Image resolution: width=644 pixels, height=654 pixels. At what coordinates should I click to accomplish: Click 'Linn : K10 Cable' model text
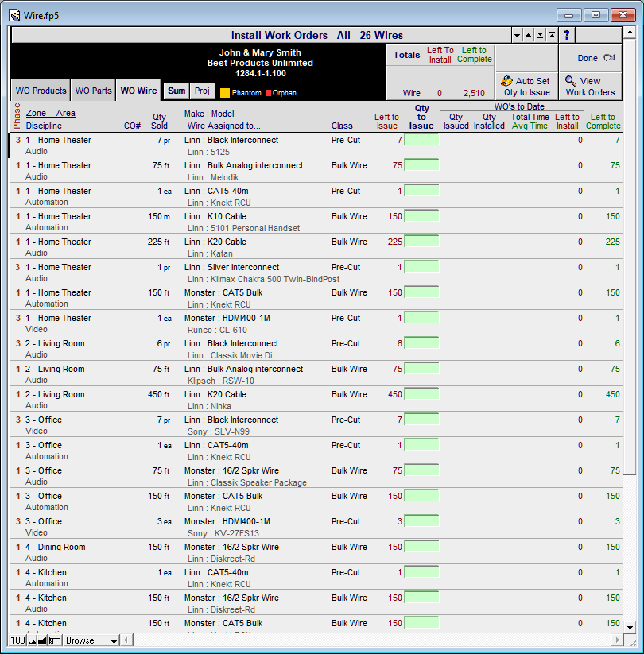[x=215, y=216]
